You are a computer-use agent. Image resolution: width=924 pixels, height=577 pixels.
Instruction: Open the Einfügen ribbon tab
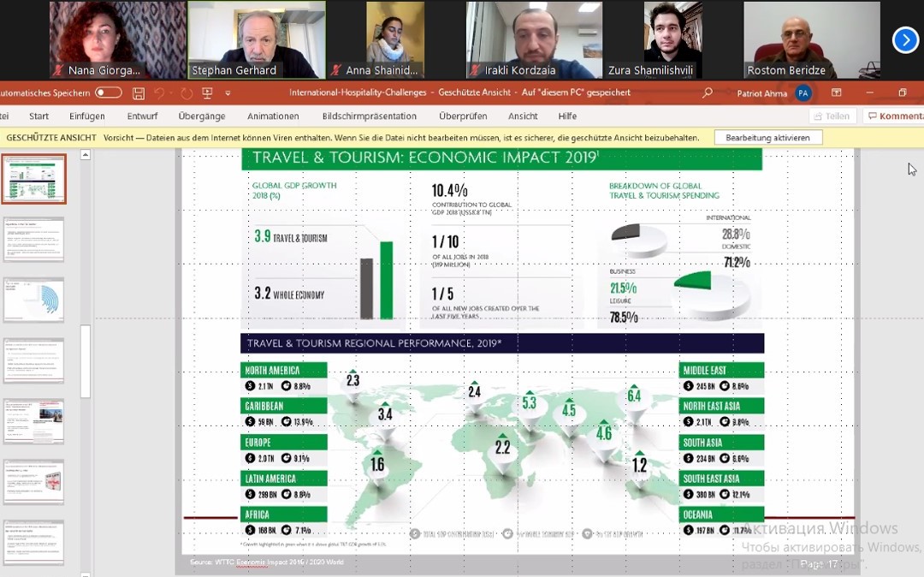(87, 116)
